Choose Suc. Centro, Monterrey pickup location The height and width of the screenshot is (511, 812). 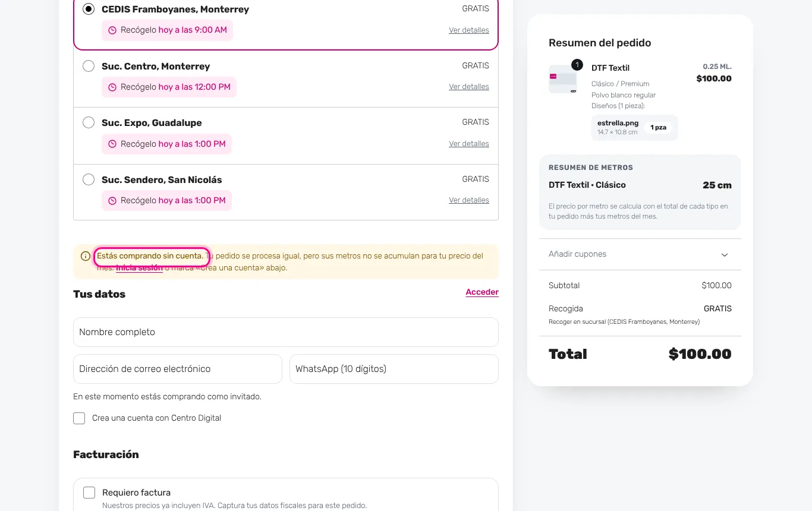[89, 66]
